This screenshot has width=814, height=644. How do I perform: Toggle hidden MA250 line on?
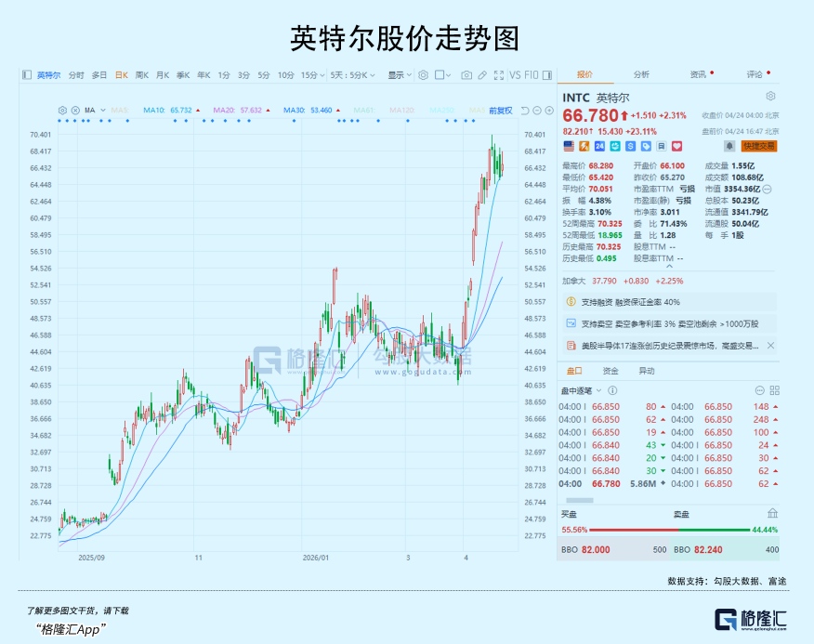[x=442, y=110]
